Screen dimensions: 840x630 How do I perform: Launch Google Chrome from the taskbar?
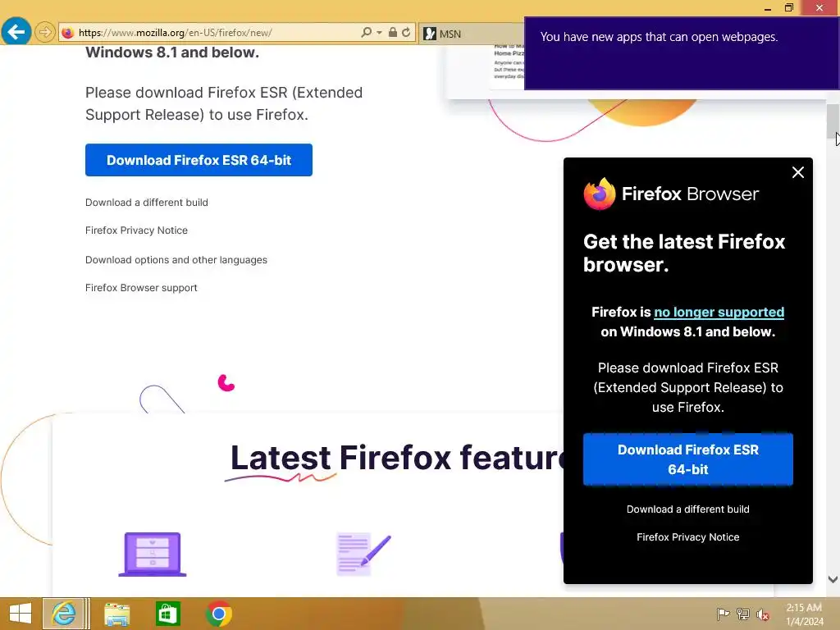[x=218, y=614]
